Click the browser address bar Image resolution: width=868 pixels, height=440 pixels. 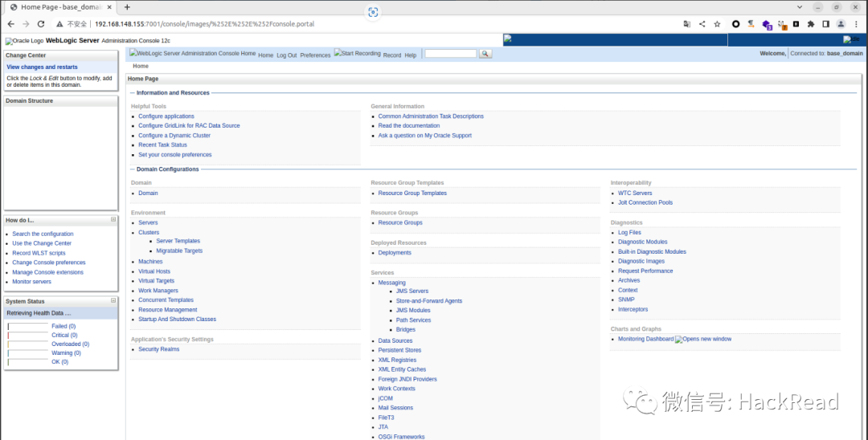[366, 24]
